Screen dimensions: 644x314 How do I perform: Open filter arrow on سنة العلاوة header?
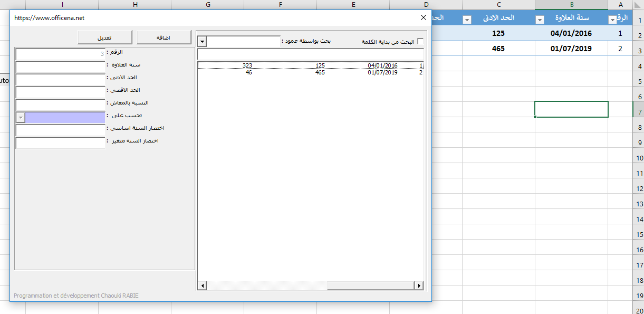540,20
